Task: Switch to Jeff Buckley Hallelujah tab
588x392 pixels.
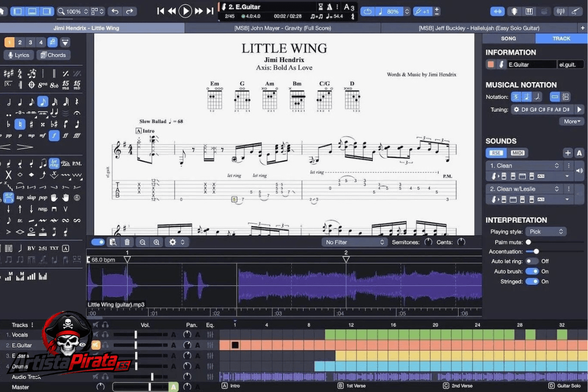Action: click(x=479, y=28)
